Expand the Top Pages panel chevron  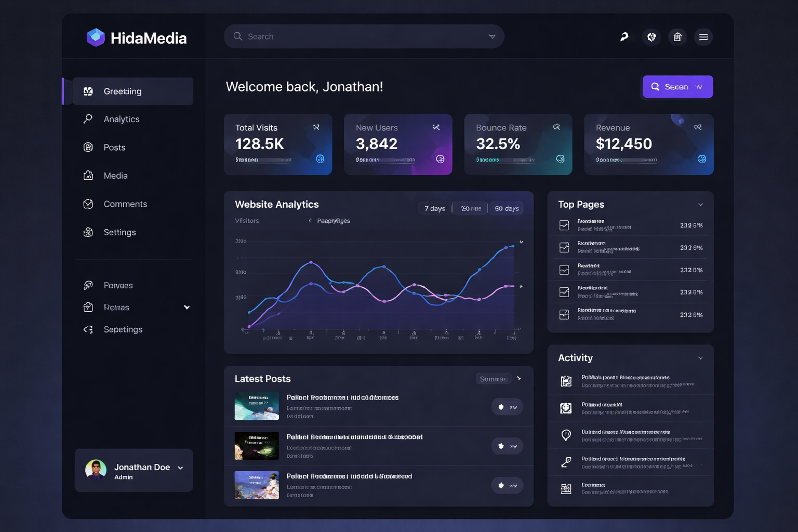pos(700,204)
